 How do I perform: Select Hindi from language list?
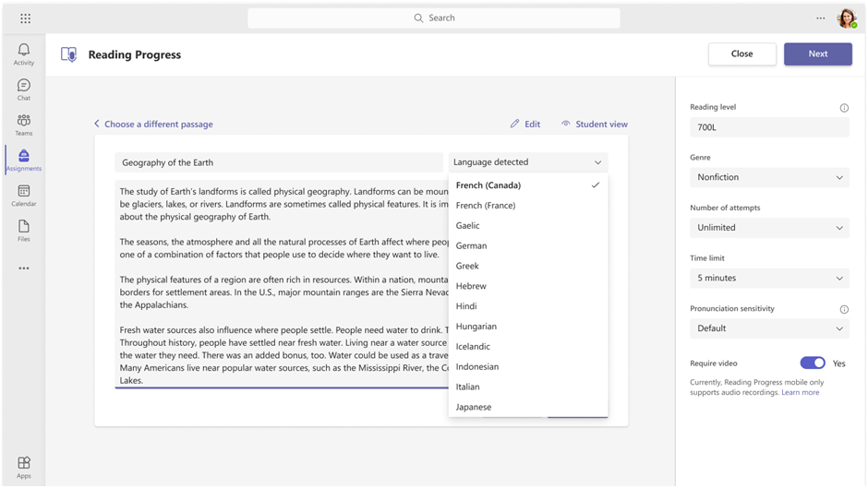coord(528,306)
